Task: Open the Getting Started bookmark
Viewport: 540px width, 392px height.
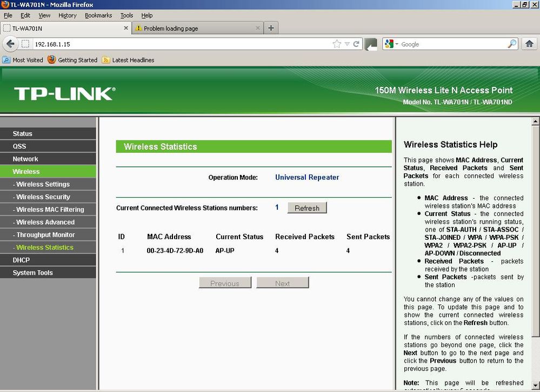Action: tap(72, 60)
